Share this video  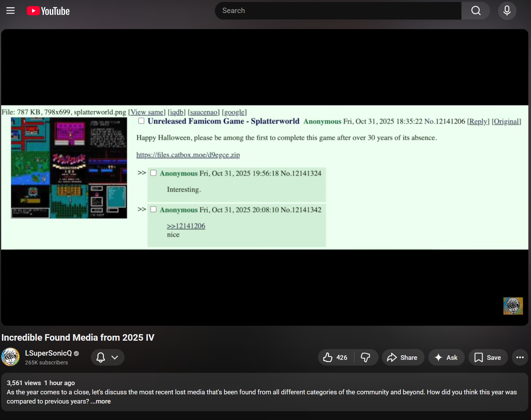pos(403,358)
